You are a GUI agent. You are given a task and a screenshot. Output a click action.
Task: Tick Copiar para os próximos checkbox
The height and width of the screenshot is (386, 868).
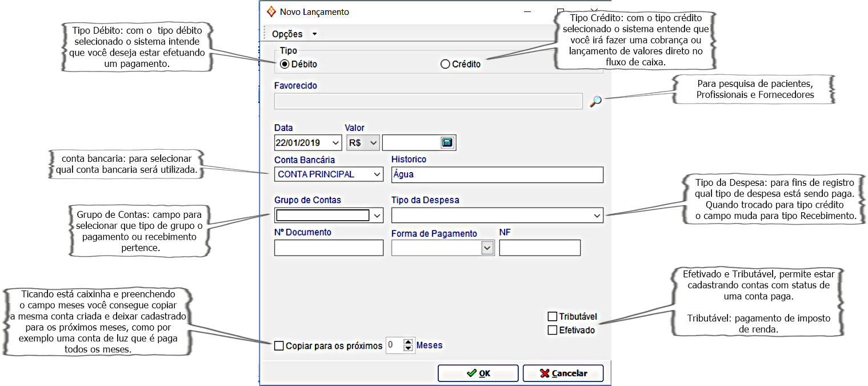pyautogui.click(x=279, y=345)
